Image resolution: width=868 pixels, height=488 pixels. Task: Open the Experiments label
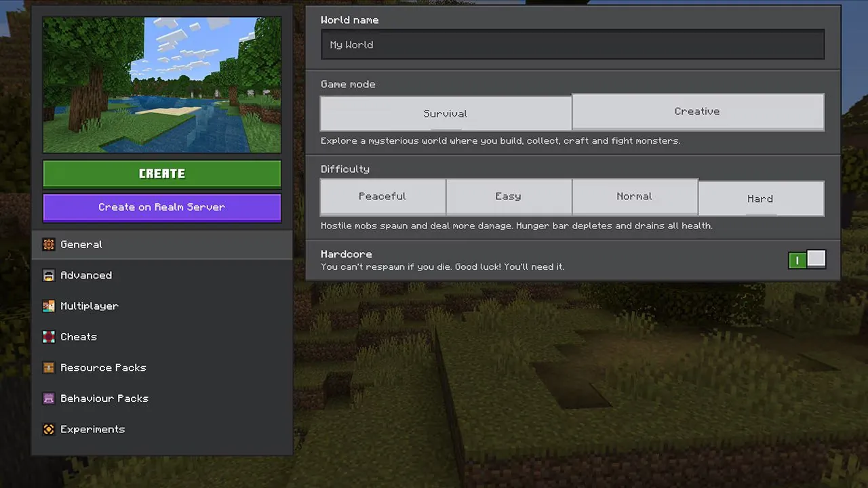point(93,429)
